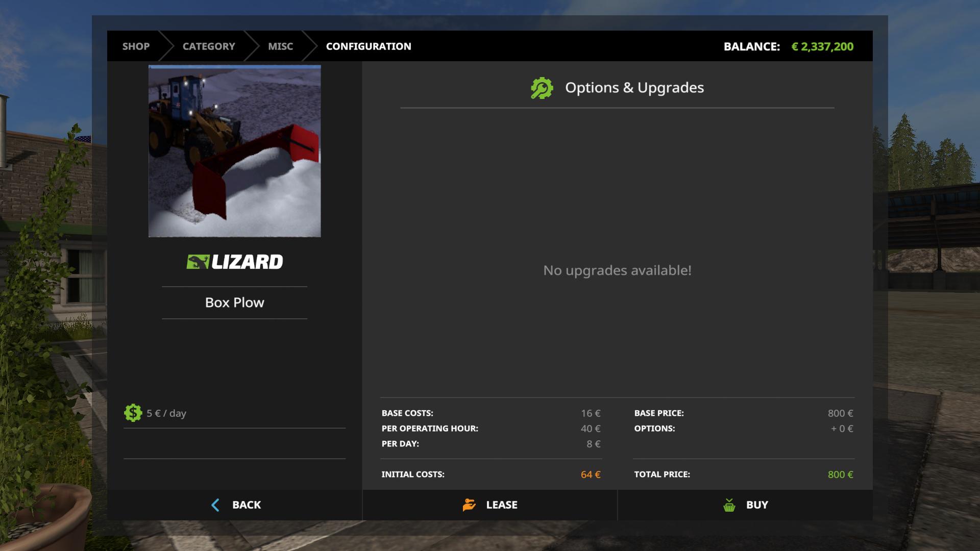Viewport: 980px width, 551px height.
Task: Buy the Box Plow
Action: click(x=745, y=505)
